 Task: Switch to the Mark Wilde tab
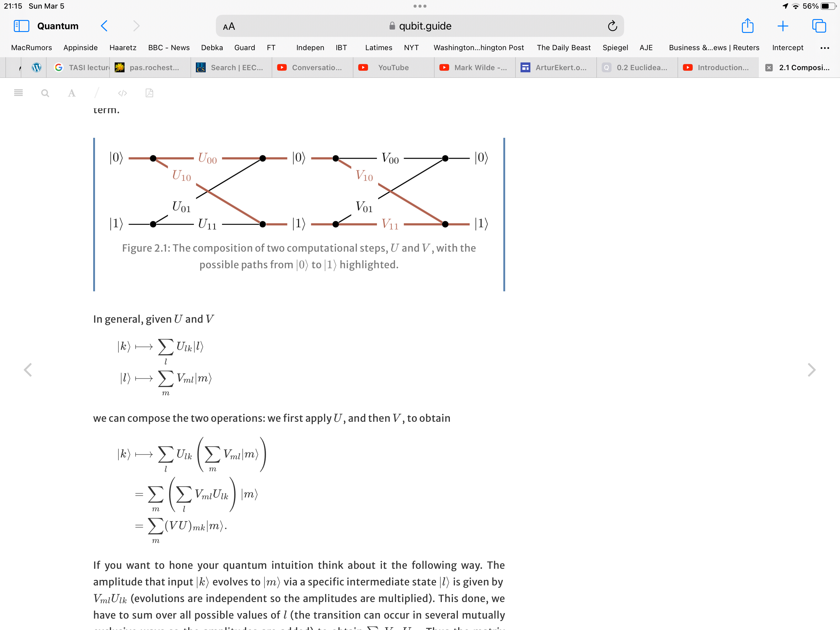pyautogui.click(x=474, y=67)
